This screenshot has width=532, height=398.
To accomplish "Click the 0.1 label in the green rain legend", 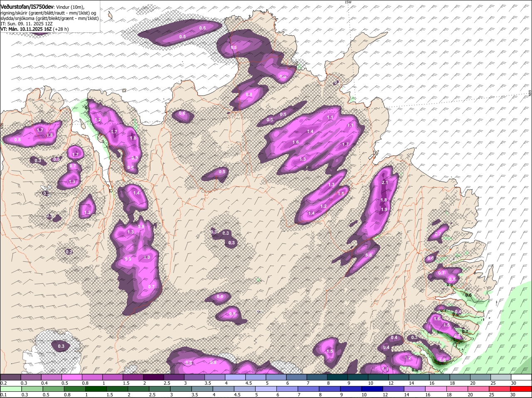I will (3, 395).
